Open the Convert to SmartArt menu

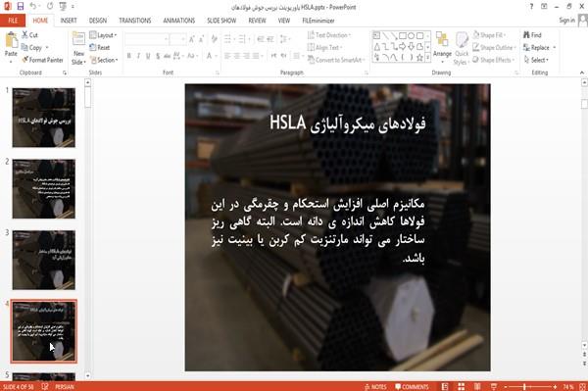pos(336,60)
